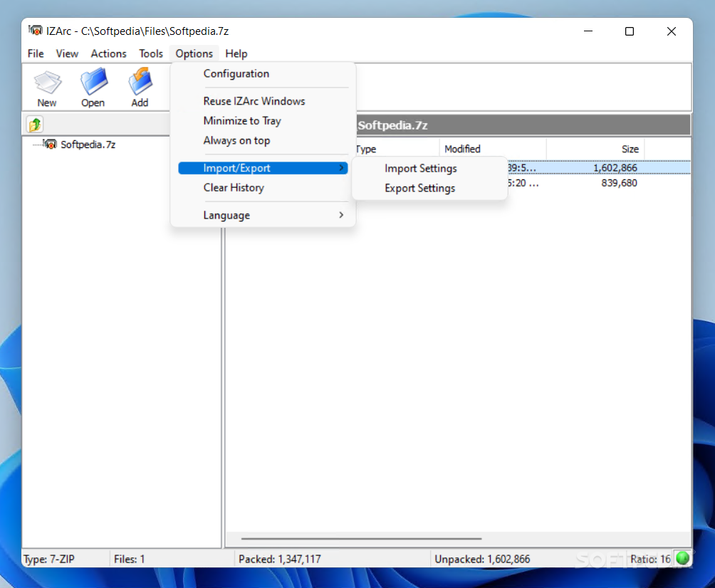The image size is (715, 588).
Task: Open the Tools menu
Action: (x=151, y=53)
